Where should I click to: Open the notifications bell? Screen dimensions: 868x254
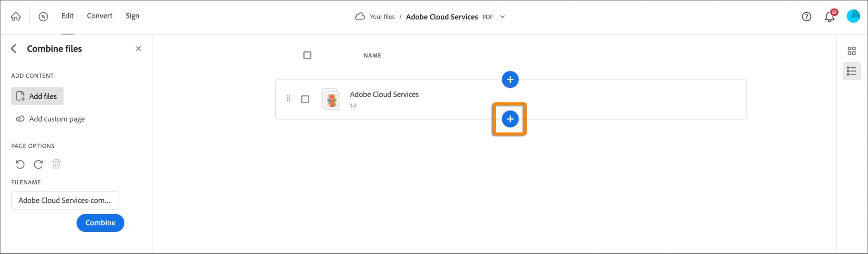click(830, 17)
